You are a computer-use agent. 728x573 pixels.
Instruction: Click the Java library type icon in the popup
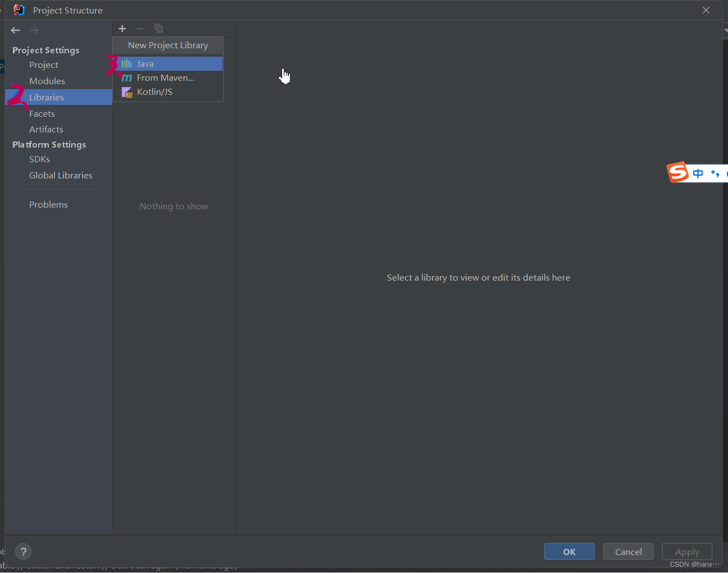pos(126,63)
